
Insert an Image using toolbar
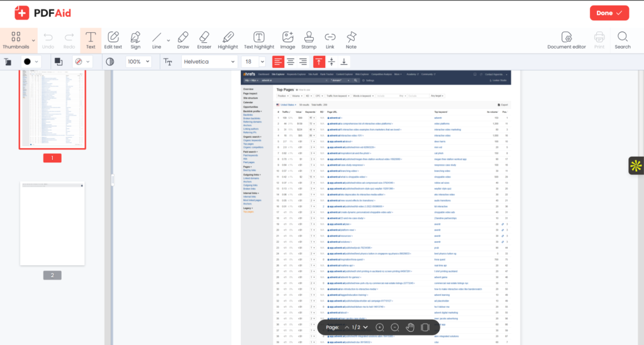click(287, 40)
